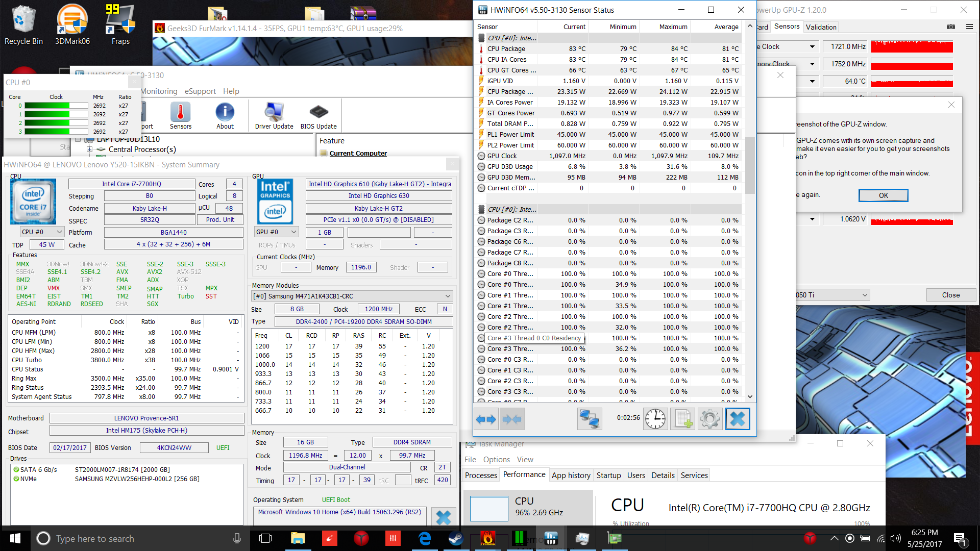980x551 pixels.
Task: Select the CPU GT Cores temperature row
Action: point(608,70)
